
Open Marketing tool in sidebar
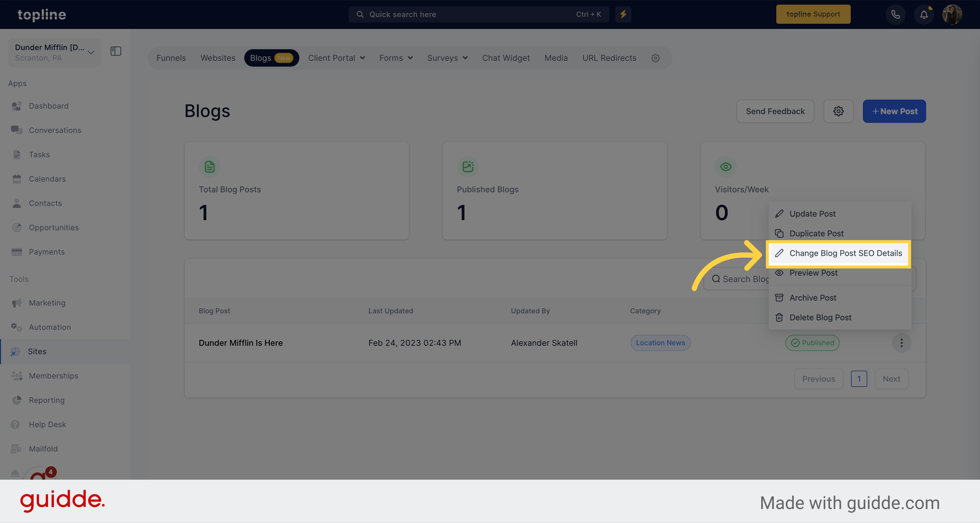point(47,303)
